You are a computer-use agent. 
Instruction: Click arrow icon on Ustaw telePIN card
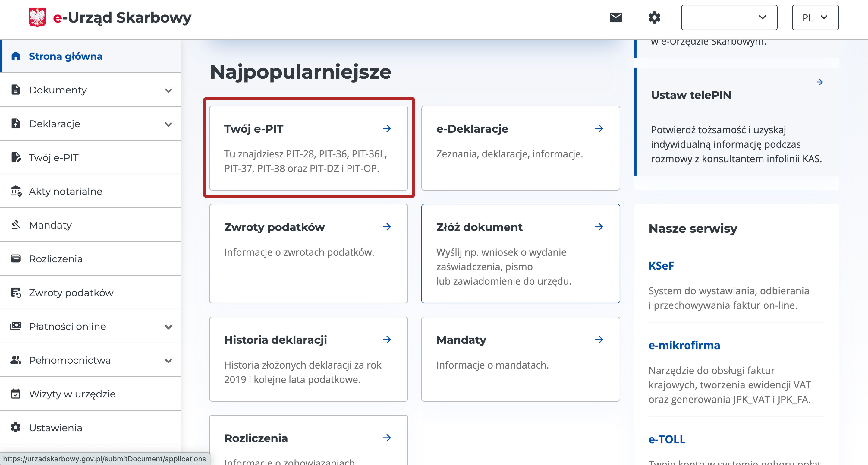[819, 82]
